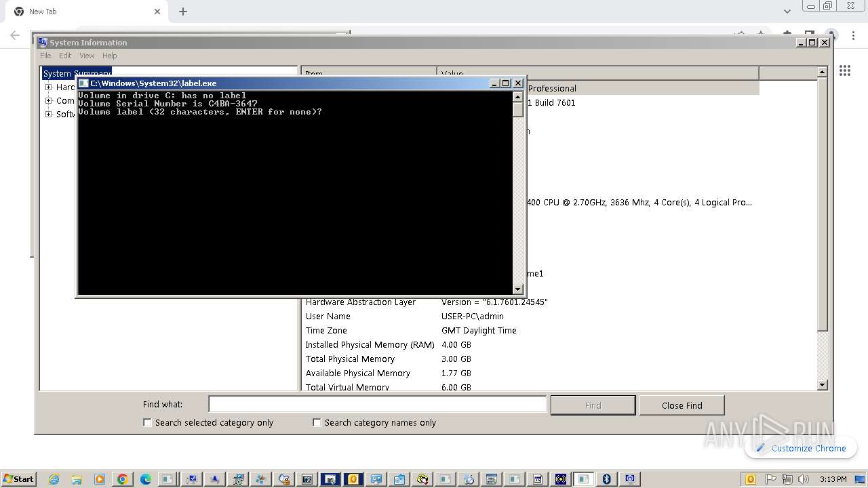The height and width of the screenshot is (488, 868).
Task: Click the 4.00 GB value
Action: (x=456, y=344)
